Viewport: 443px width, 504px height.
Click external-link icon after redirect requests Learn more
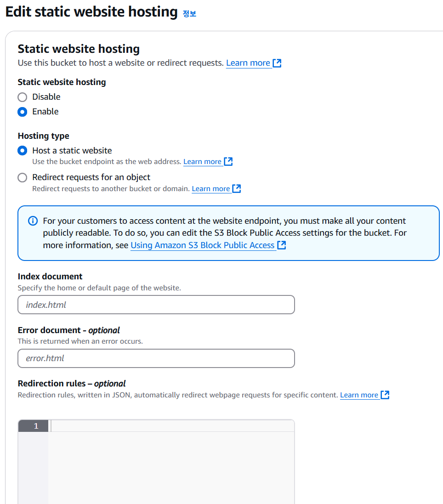(x=237, y=188)
